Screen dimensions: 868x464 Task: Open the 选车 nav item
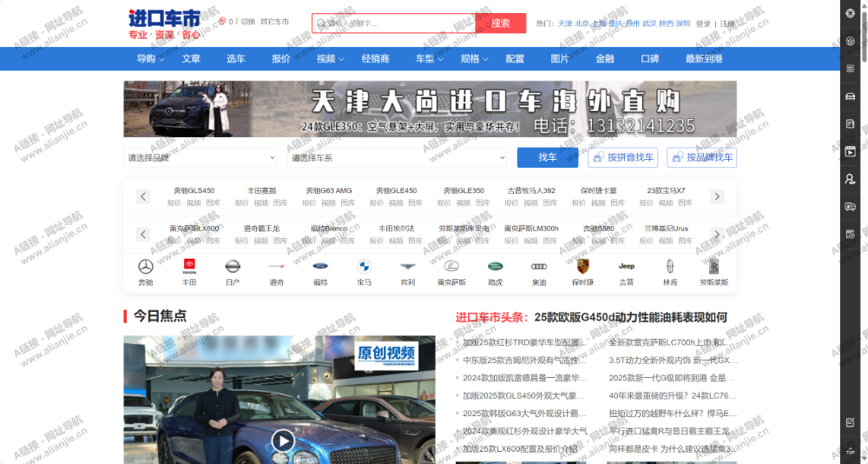236,59
